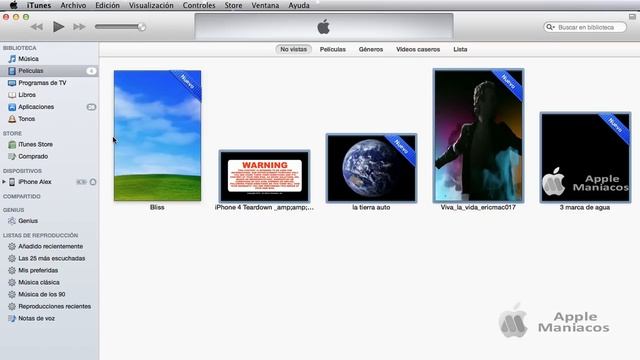Select the 3 marca de agua thumbnail

[x=585, y=158]
